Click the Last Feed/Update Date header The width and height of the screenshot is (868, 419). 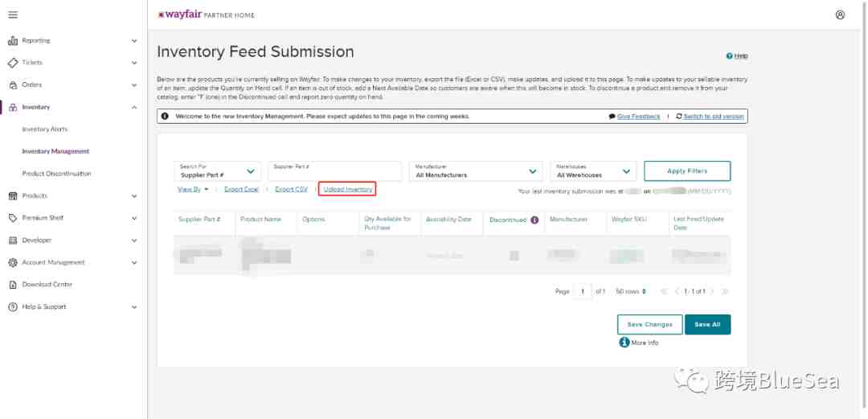point(698,224)
